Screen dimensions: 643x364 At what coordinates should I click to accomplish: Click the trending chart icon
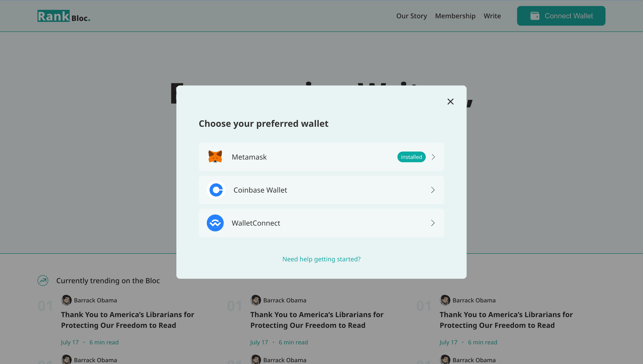click(43, 281)
